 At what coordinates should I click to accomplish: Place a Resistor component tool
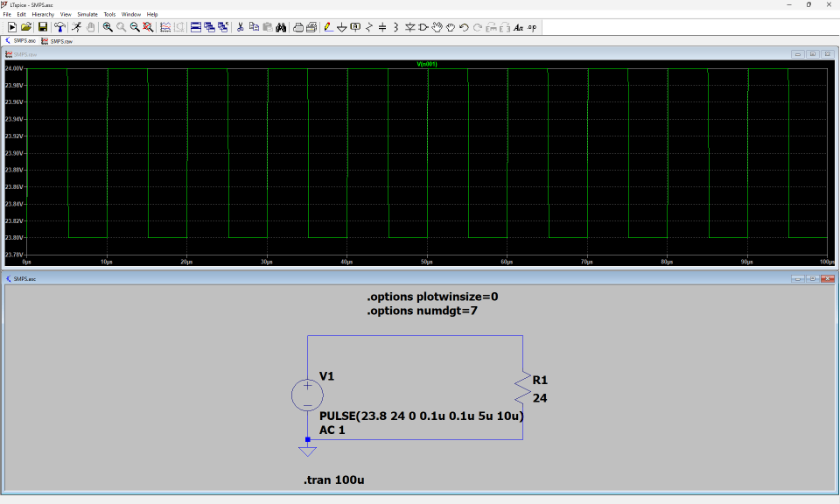368,27
